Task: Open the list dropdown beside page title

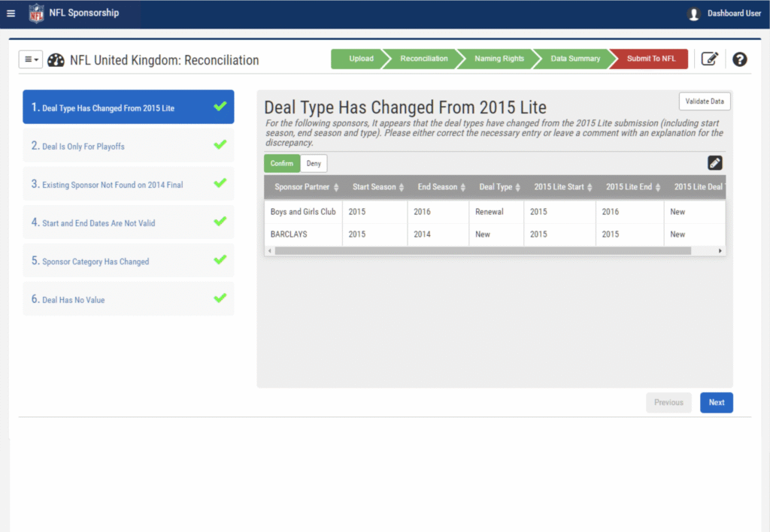Action: coord(30,60)
